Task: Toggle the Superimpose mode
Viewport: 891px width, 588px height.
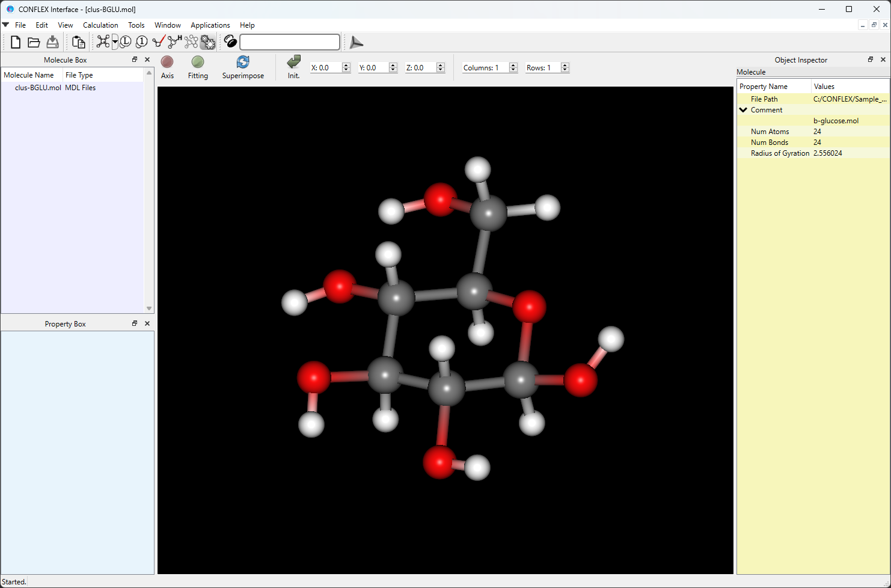Action: [243, 67]
